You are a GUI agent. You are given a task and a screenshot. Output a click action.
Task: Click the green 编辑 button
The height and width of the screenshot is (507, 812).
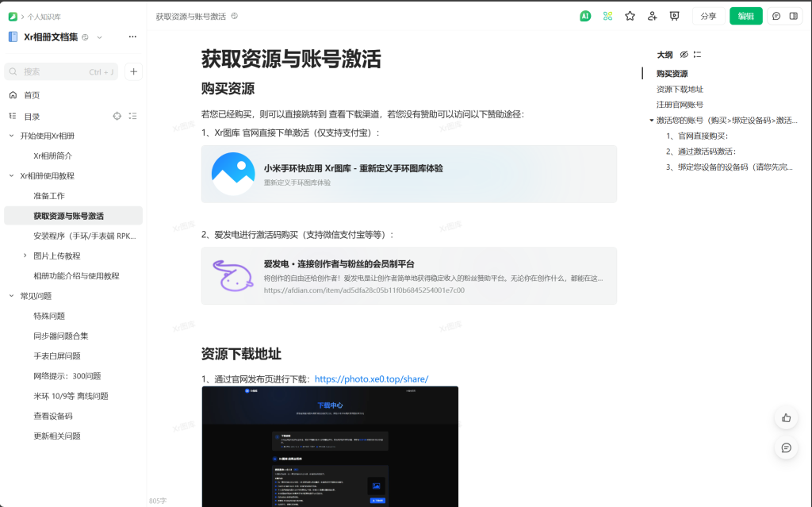click(745, 16)
